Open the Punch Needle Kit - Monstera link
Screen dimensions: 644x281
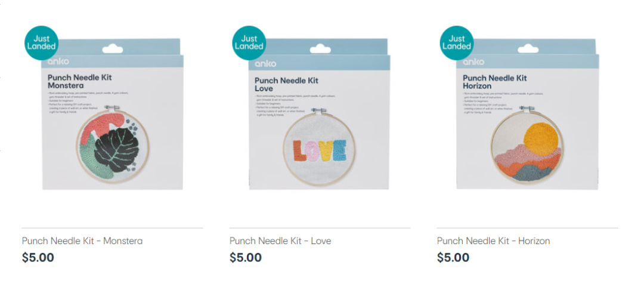82,241
